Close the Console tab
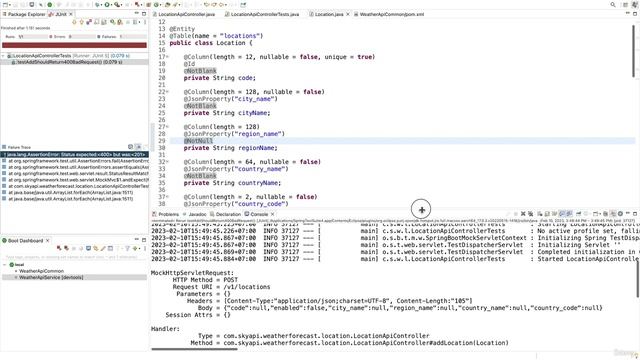Image resolution: width=640 pixels, height=360 pixels. coord(273,214)
